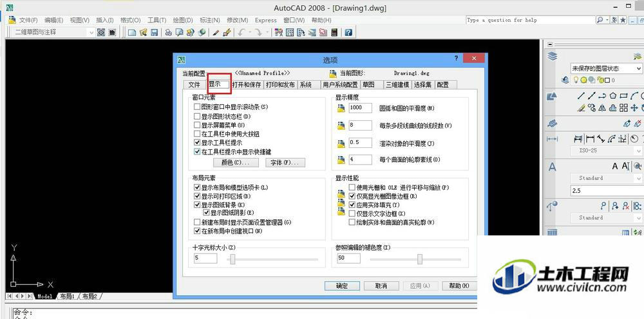Open the Express menu
Viewport: 644px width, 319px height.
(266, 20)
